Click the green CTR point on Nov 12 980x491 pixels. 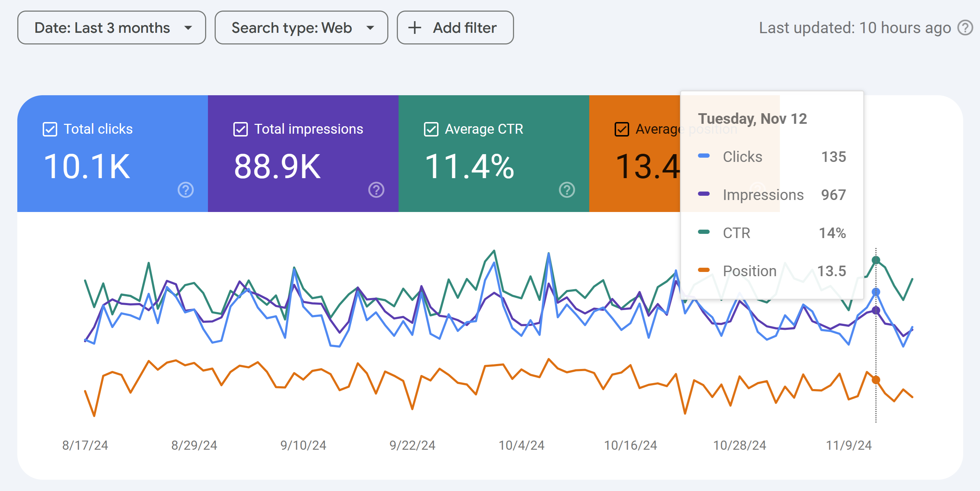pyautogui.click(x=876, y=260)
